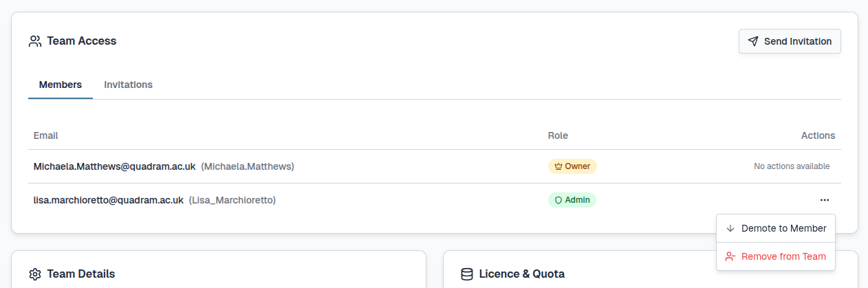The height and width of the screenshot is (288, 868).
Task: Click the Licence & Quota heading
Action: coord(522,274)
